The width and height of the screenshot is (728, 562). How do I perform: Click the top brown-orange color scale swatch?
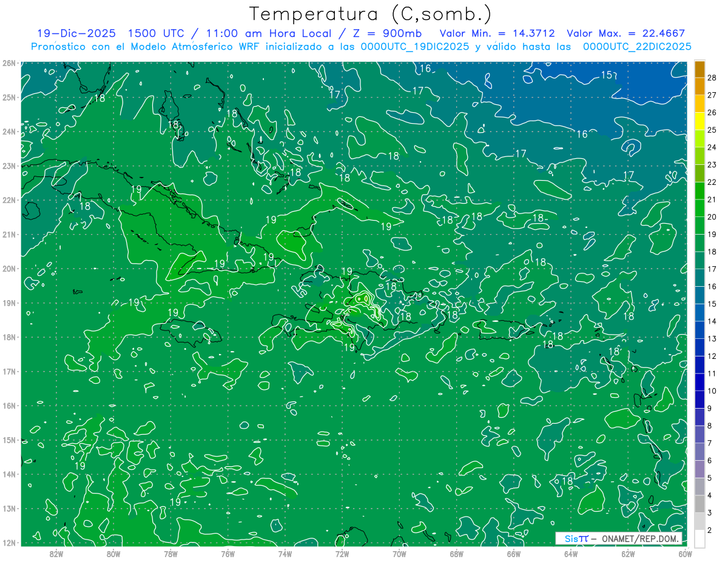click(x=699, y=70)
